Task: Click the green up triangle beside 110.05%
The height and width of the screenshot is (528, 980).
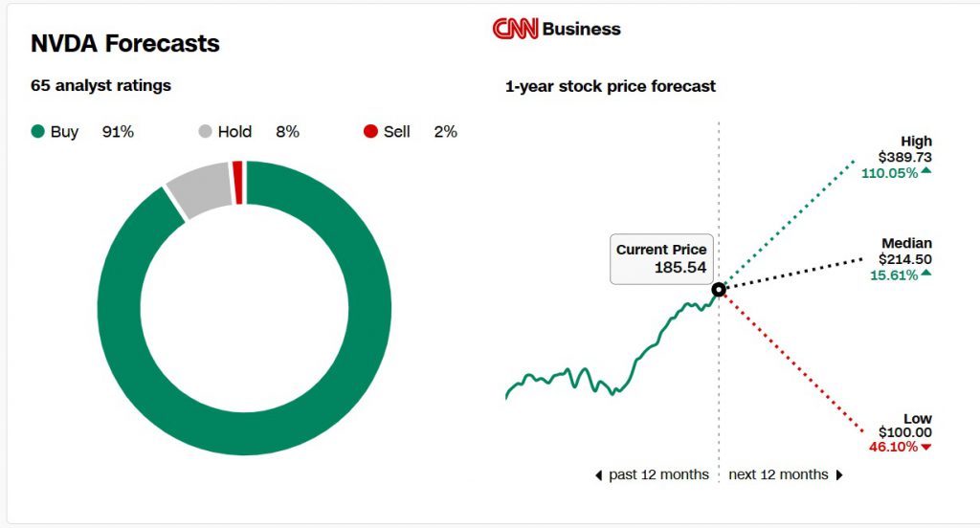Action: pos(926,172)
